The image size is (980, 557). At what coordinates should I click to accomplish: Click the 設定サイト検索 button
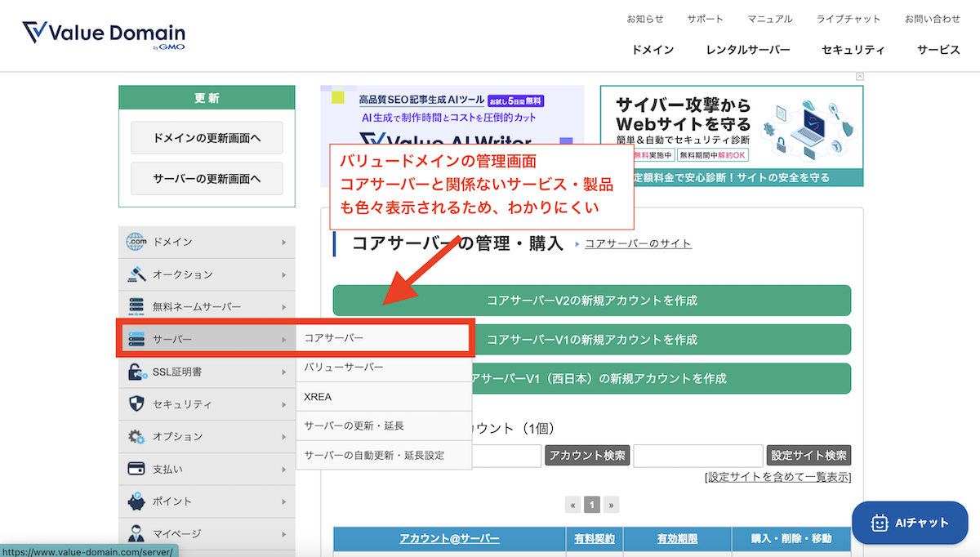[808, 456]
